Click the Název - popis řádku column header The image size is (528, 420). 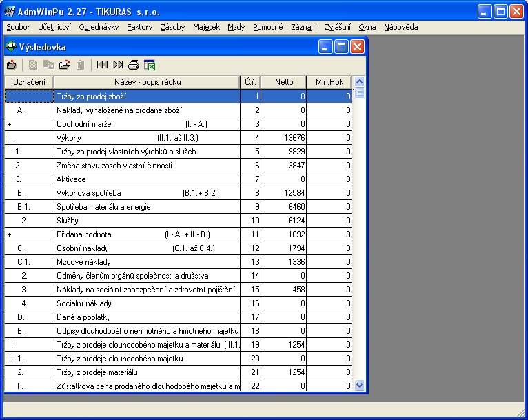pos(147,82)
